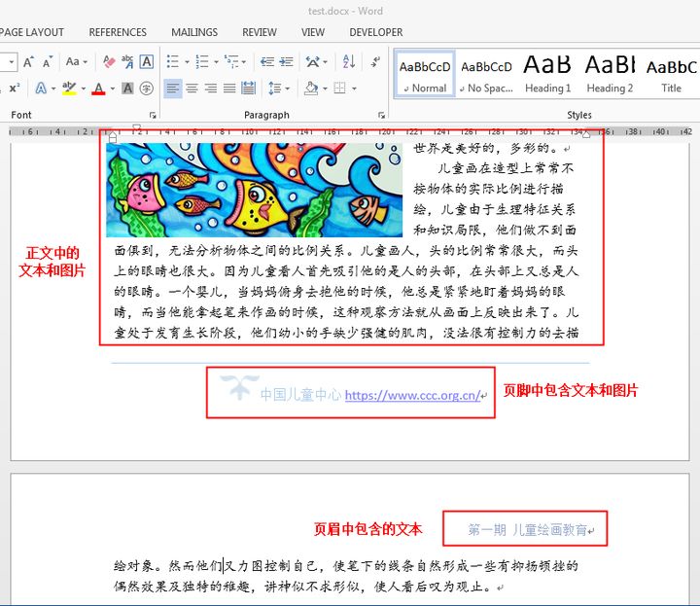Viewport: 700px width, 606px height.
Task: Open the REVIEW ribbon tab
Action: (x=260, y=32)
